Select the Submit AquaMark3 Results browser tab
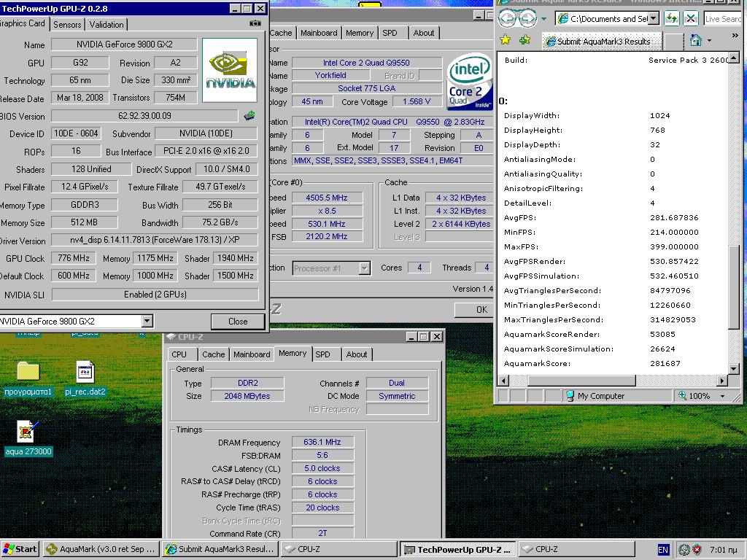747x560 pixels. (602, 42)
